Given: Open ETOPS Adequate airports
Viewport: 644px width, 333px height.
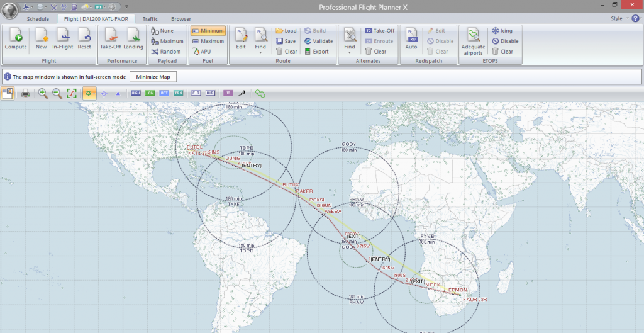Looking at the screenshot, I should pos(473,41).
